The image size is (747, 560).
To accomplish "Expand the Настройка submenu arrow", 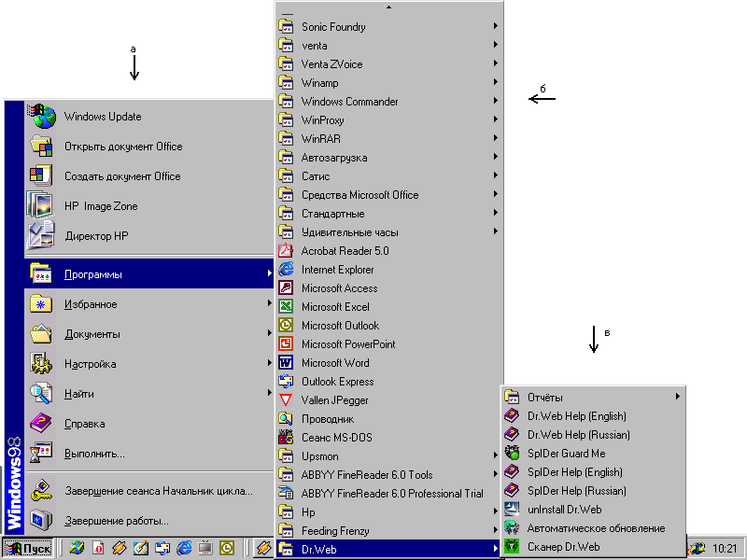I will click(x=269, y=363).
